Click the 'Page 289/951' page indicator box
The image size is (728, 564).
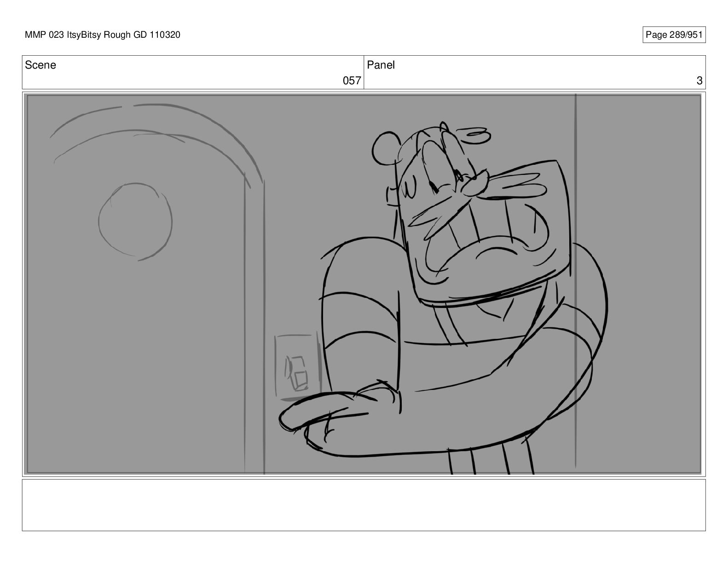(x=674, y=35)
